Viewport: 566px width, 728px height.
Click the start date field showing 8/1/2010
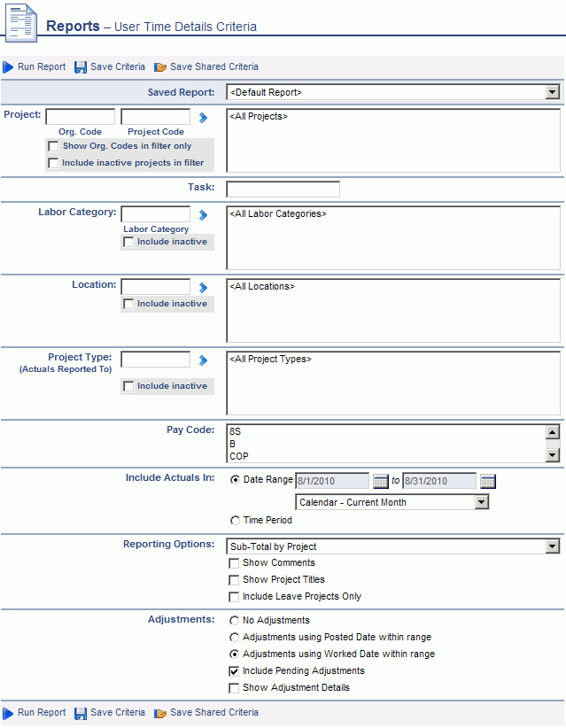click(332, 481)
